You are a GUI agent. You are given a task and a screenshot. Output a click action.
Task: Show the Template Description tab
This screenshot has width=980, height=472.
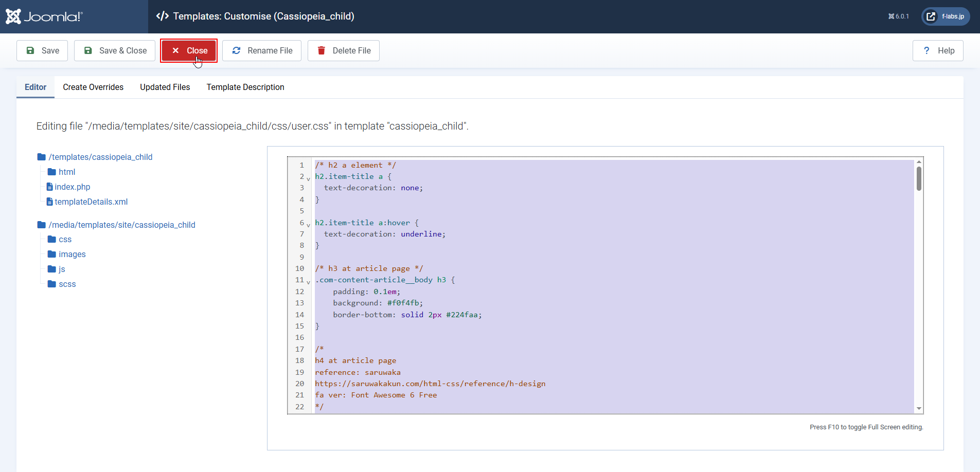(245, 87)
